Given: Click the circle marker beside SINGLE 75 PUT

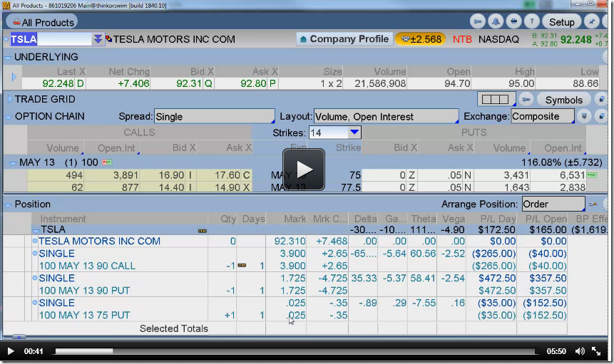Looking at the screenshot, I should (x=35, y=303).
